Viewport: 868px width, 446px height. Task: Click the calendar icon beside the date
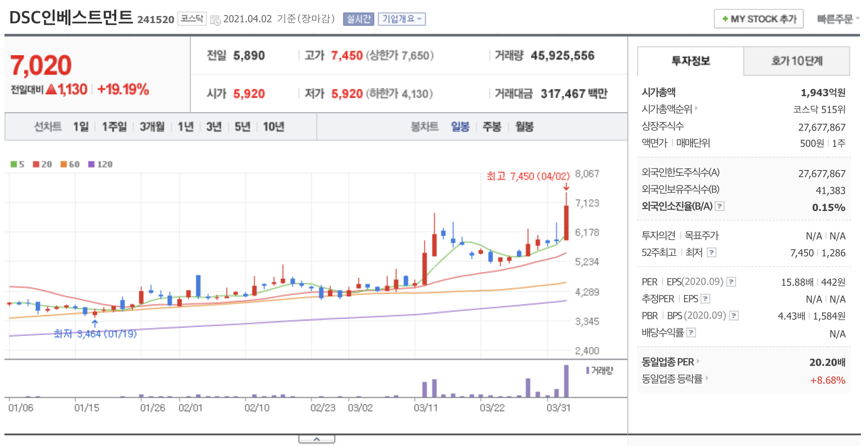tap(215, 20)
